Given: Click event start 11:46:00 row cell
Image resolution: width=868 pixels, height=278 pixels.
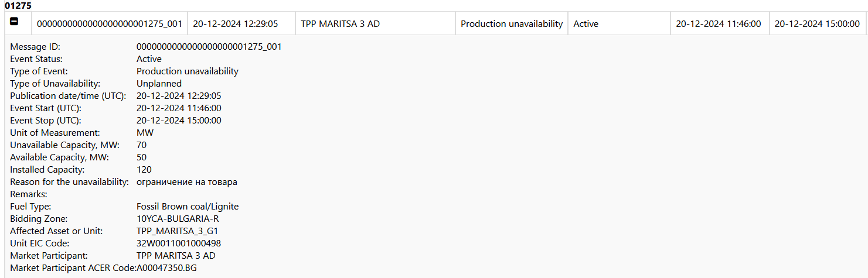Looking at the screenshot, I should [718, 24].
